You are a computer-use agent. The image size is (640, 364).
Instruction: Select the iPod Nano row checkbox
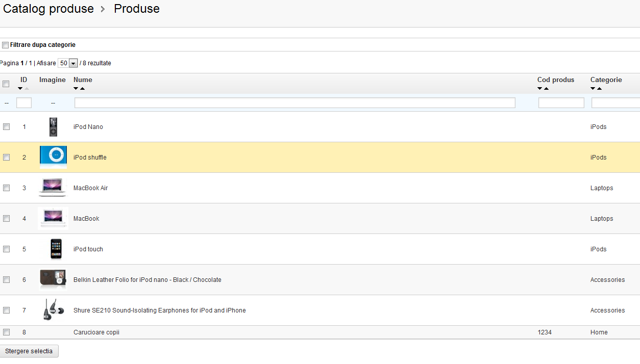point(7,126)
